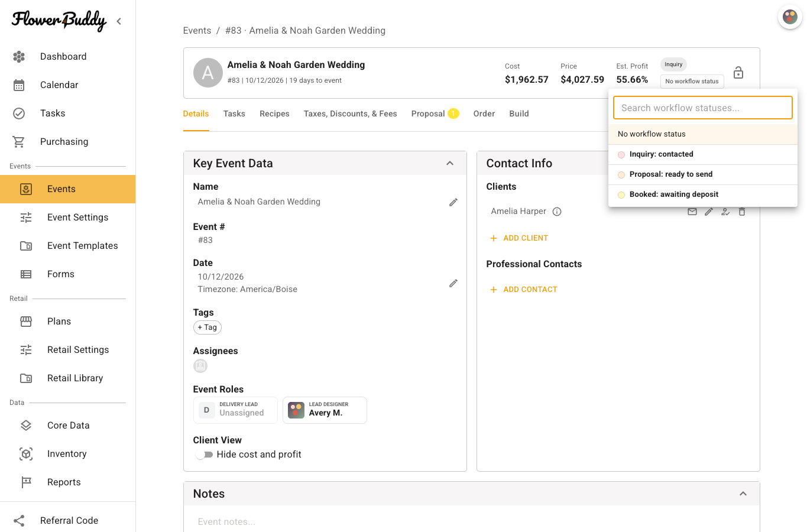Image resolution: width=807 pixels, height=532 pixels.
Task: Go to Core Data
Action: (67, 426)
